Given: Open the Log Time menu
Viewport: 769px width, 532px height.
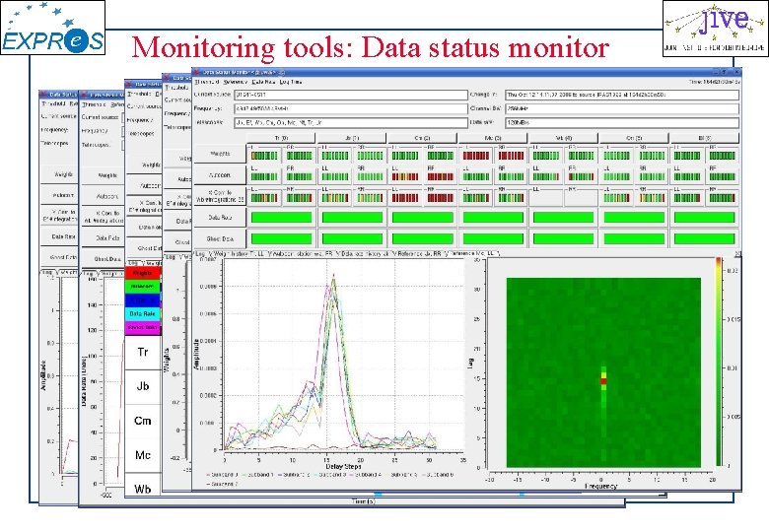Looking at the screenshot, I should [290, 82].
